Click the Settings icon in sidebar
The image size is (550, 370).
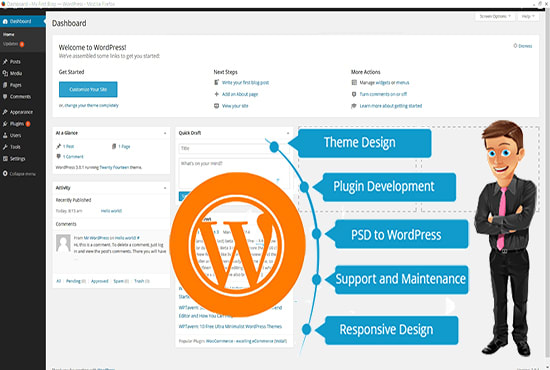click(x=5, y=159)
